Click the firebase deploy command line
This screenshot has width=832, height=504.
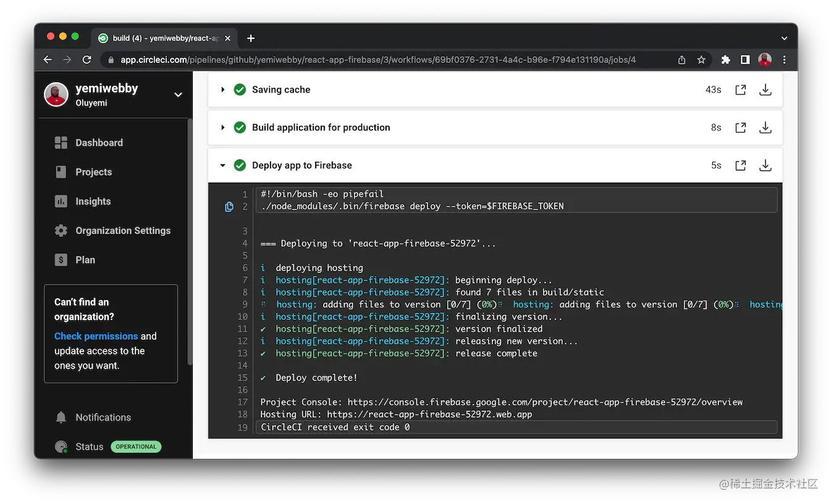412,206
